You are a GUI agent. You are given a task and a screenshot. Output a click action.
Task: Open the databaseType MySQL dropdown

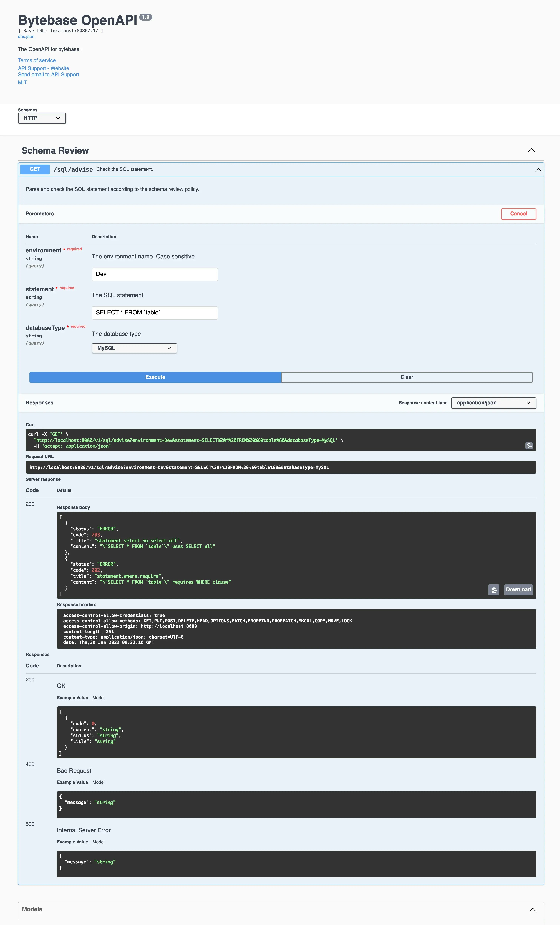(x=134, y=348)
